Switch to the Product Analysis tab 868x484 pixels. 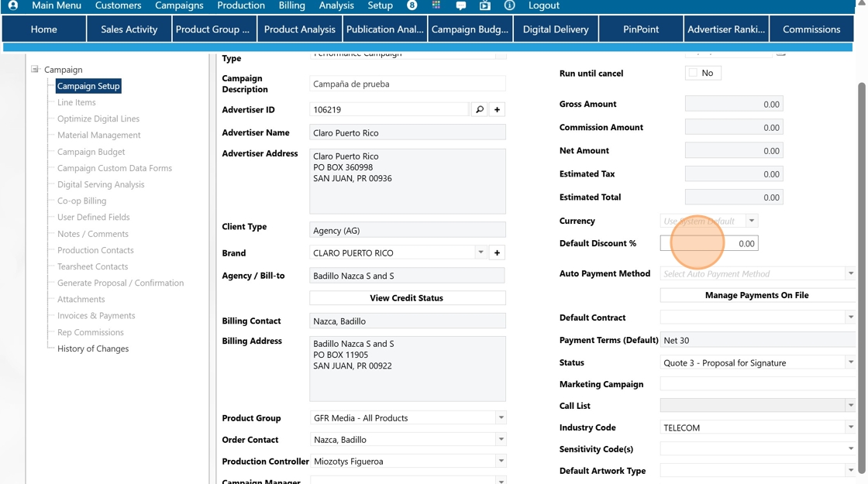[x=299, y=29]
